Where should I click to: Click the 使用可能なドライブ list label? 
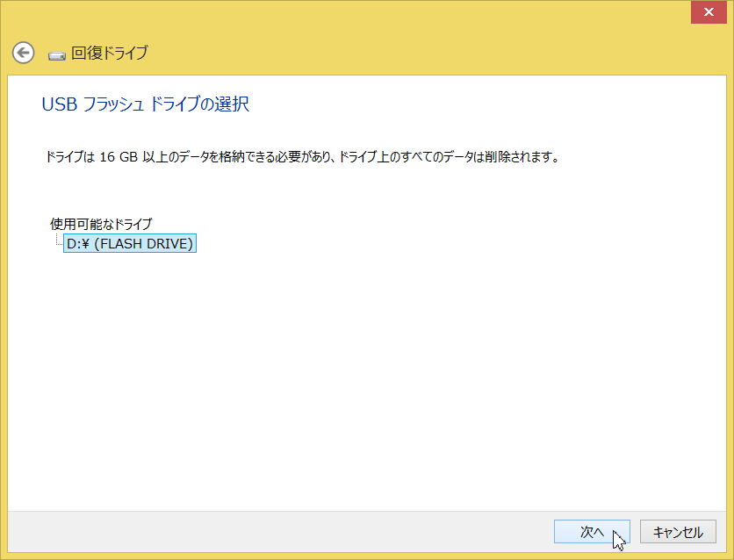[101, 224]
